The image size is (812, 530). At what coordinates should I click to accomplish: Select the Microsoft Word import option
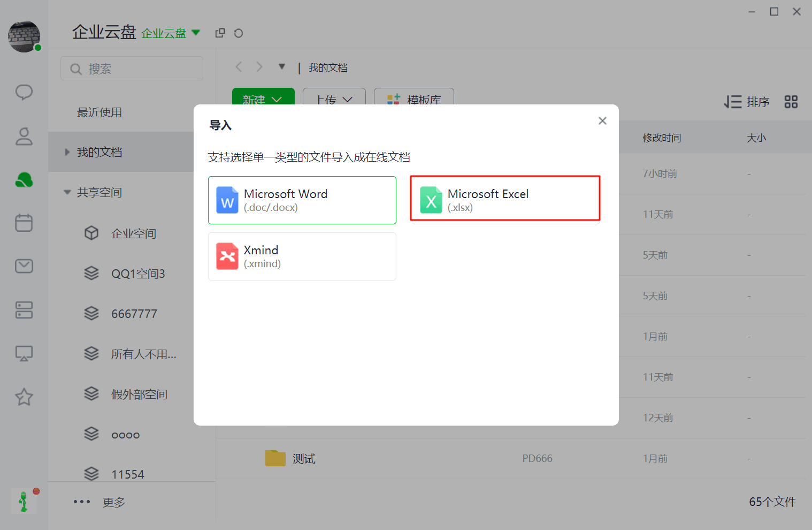coord(302,200)
